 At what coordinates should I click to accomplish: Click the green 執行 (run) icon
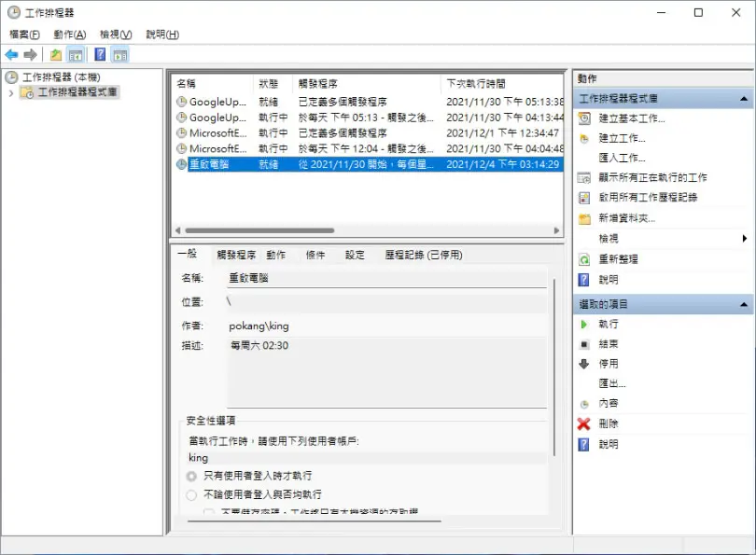point(584,325)
